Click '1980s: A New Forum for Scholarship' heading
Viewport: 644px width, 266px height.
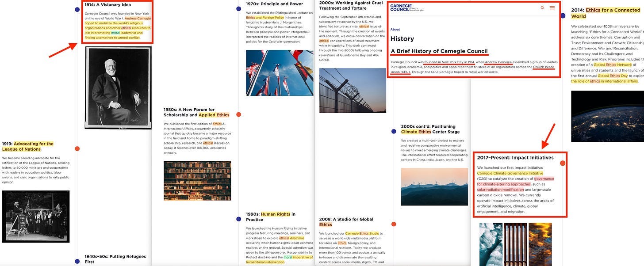tap(196, 112)
